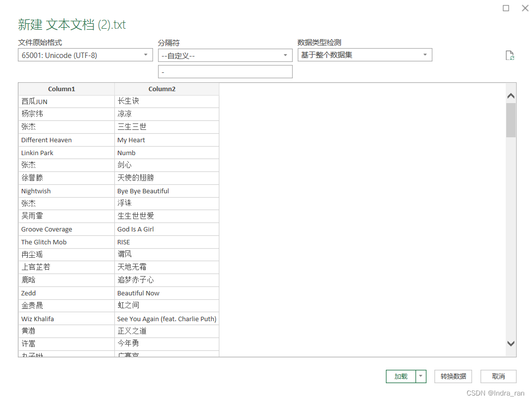
Task: Click the cell 冉尘瑶
Action: 66,255
